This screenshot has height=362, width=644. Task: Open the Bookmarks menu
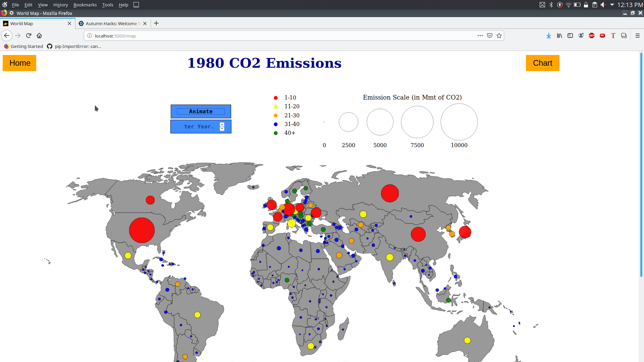85,5
